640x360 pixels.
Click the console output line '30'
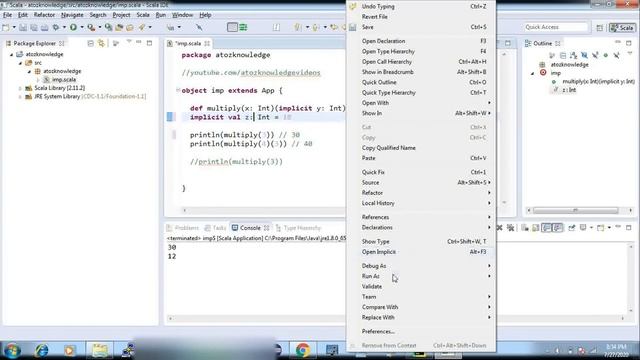pyautogui.click(x=172, y=247)
